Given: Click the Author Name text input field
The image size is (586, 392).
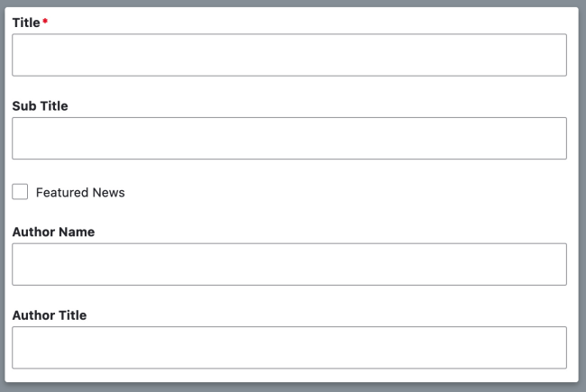Looking at the screenshot, I should 288,264.
